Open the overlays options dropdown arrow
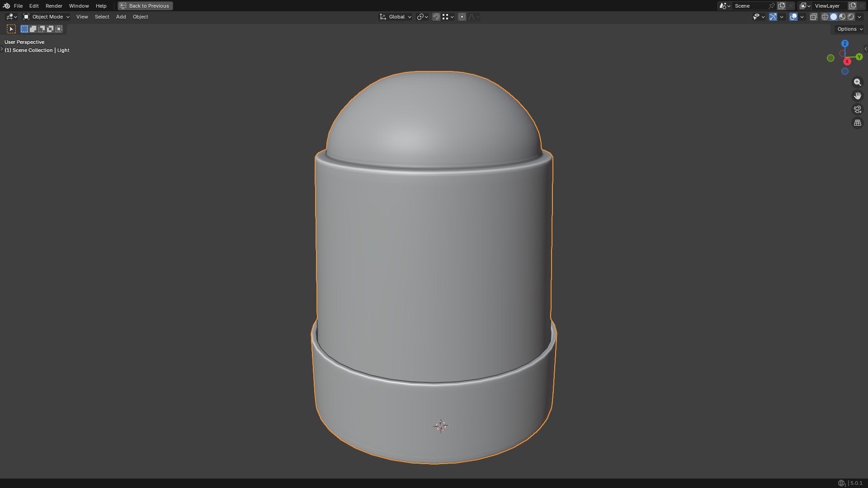 tap(802, 17)
